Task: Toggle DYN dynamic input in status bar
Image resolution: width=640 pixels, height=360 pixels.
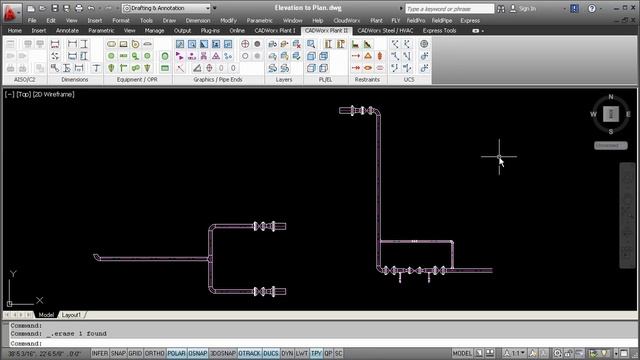Action: 287,353
